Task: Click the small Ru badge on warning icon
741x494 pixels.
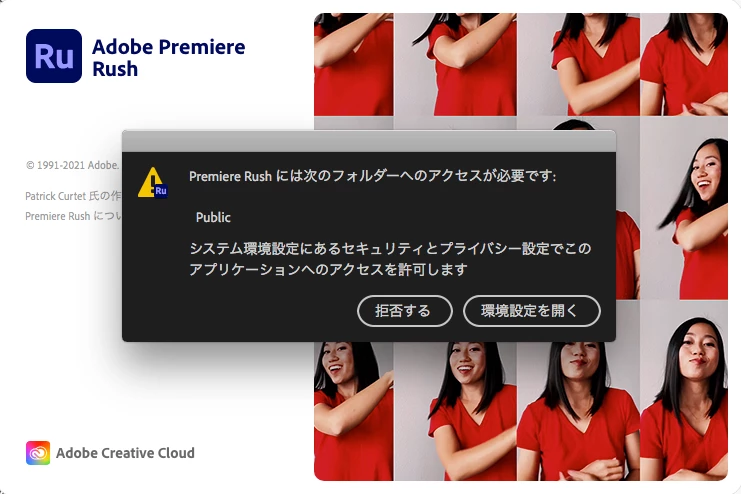Action: tap(161, 191)
